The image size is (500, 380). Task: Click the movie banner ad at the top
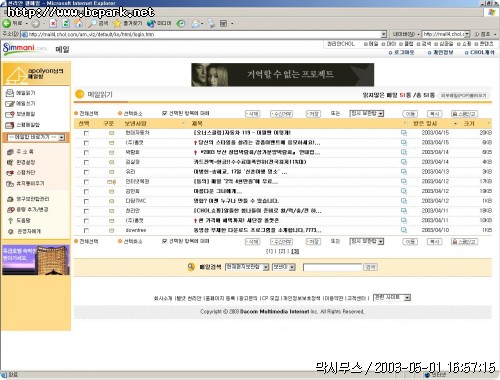coord(283,75)
